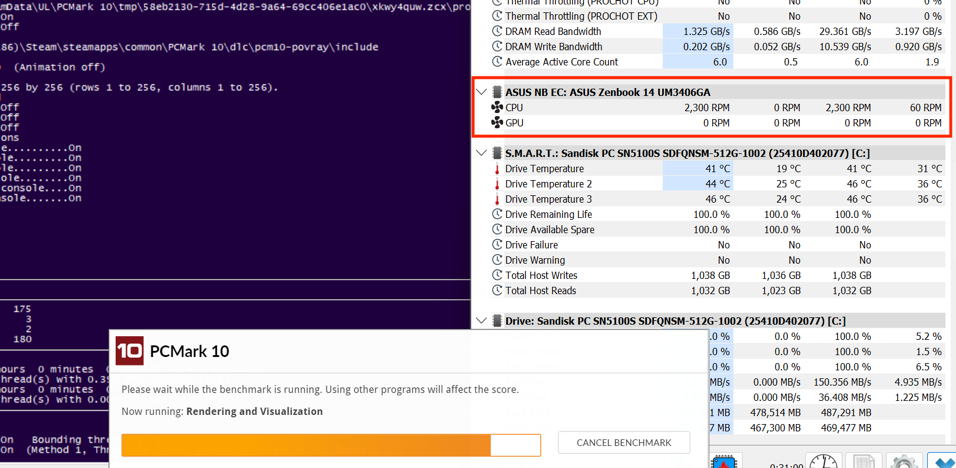Click the Drive Remaining Life gauge icon
This screenshot has height=468, width=956.
tap(497, 215)
